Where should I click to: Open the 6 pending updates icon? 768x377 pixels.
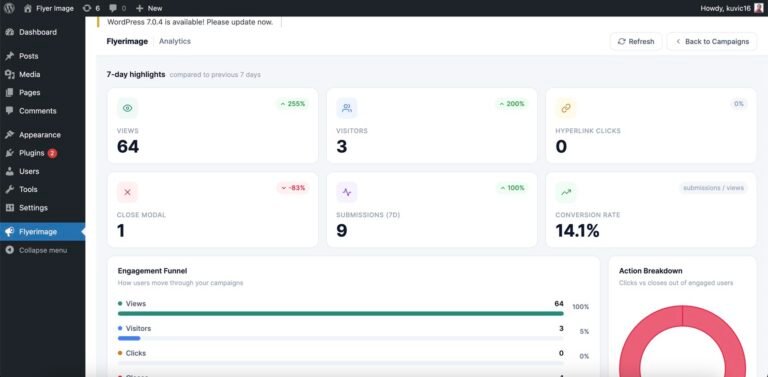pyautogui.click(x=91, y=8)
